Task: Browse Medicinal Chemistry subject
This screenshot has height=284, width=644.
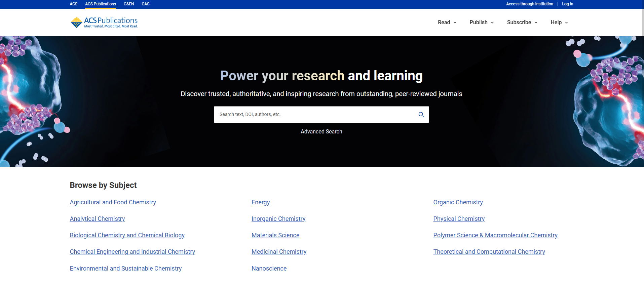Action: point(279,252)
